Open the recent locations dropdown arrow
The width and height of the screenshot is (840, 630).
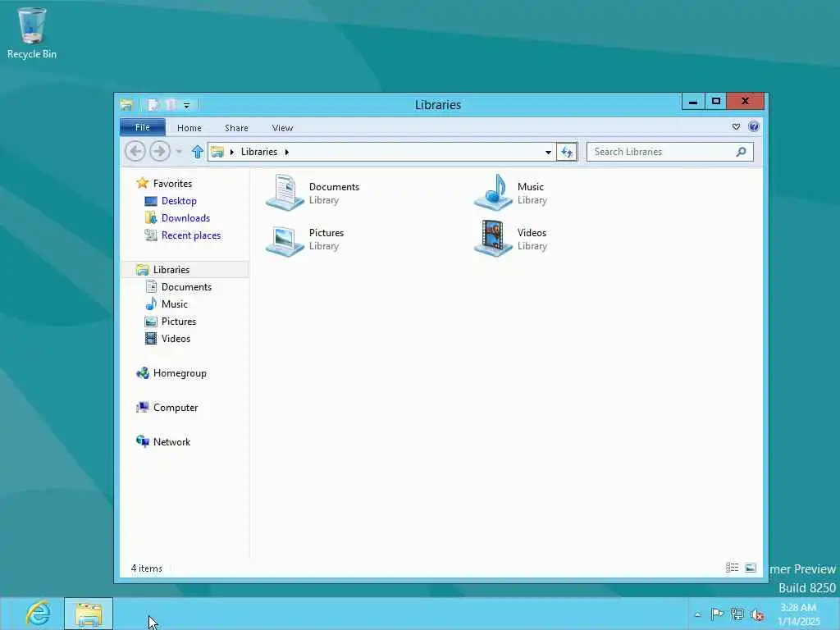click(x=179, y=152)
